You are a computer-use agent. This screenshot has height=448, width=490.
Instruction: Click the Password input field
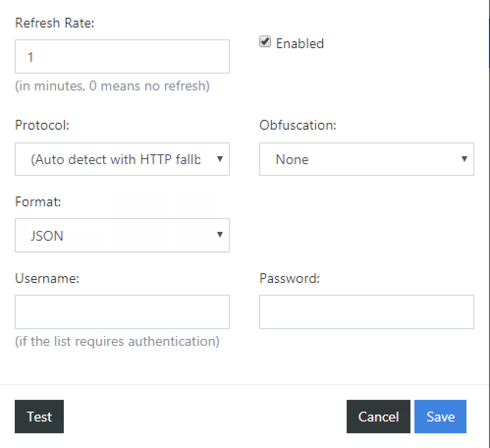point(366,312)
